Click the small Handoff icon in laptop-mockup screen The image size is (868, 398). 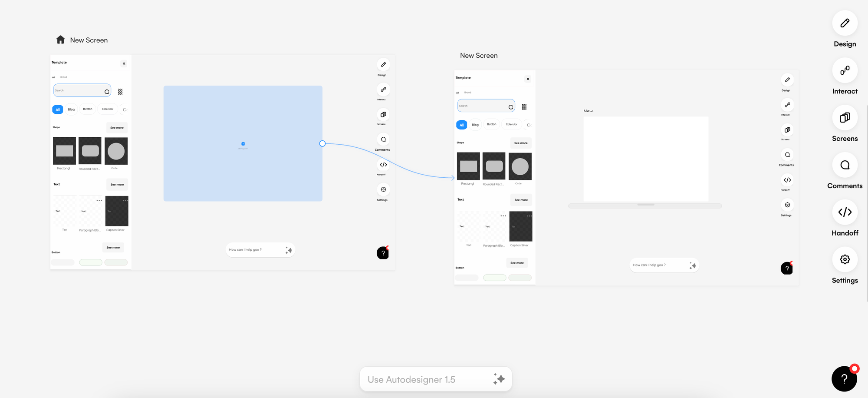click(x=787, y=180)
